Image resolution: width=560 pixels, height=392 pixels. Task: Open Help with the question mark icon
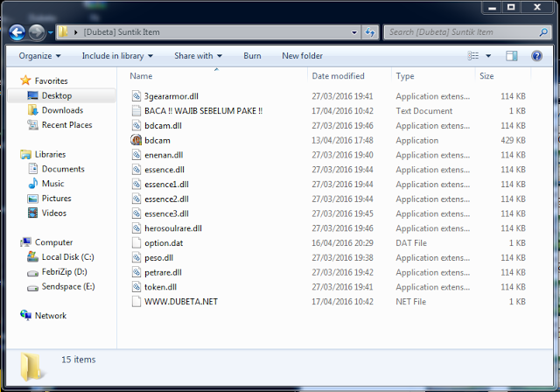tap(536, 56)
